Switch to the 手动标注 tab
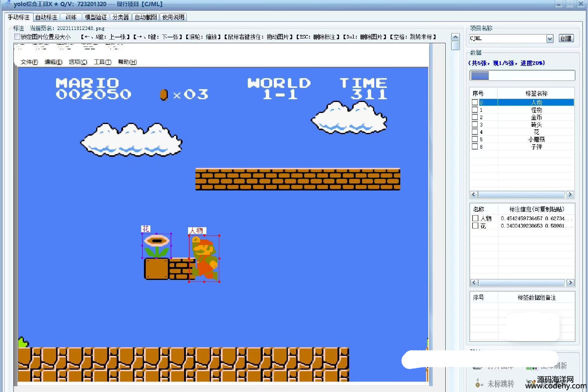Screen dimensions: 588x392 tap(19, 17)
